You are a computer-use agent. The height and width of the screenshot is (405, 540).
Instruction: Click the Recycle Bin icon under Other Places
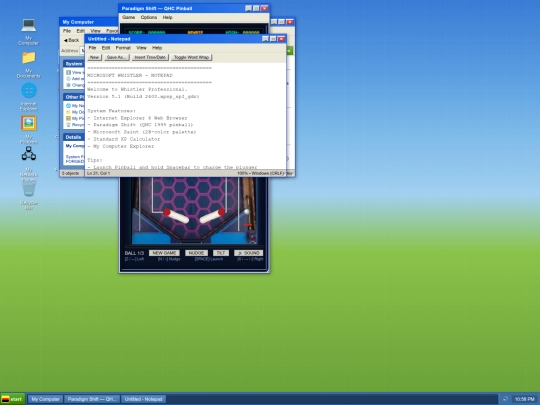click(69, 124)
